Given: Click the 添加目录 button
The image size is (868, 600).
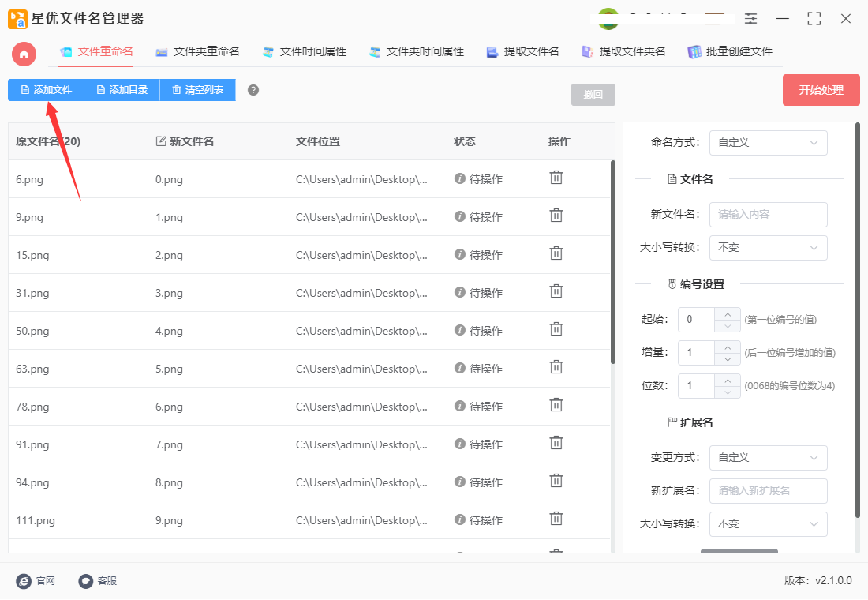Looking at the screenshot, I should (x=122, y=90).
